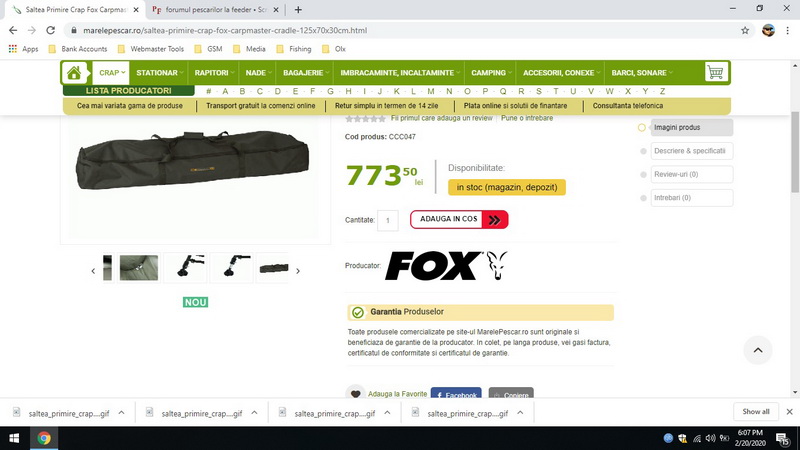Close the downloads bar
Screen dimensions: 800x450
(x=789, y=412)
